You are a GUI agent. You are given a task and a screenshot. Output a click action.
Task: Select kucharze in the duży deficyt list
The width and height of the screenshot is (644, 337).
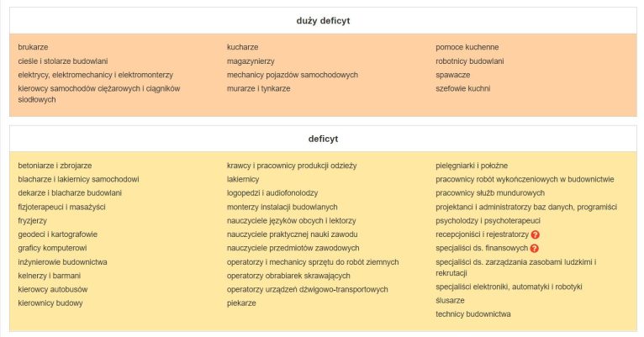coord(242,47)
